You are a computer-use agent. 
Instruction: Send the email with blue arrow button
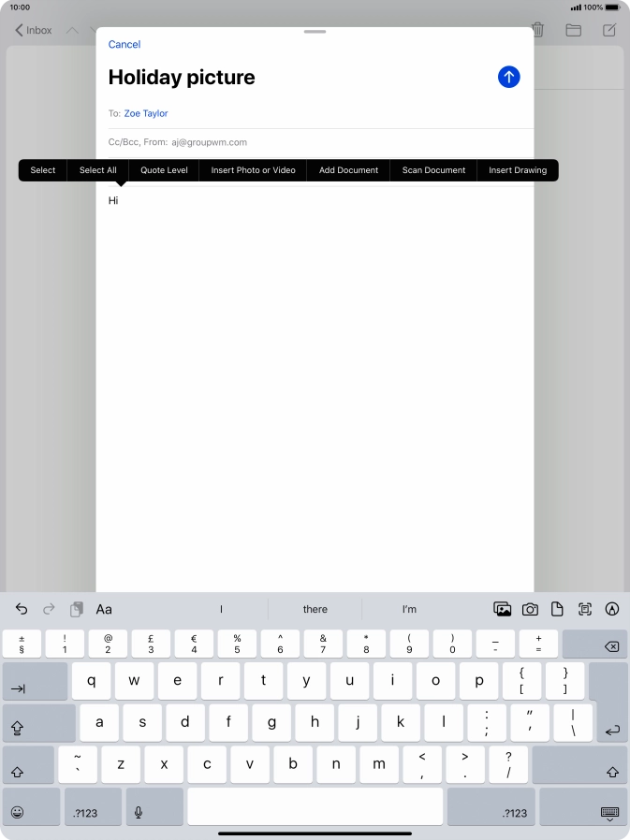point(508,77)
